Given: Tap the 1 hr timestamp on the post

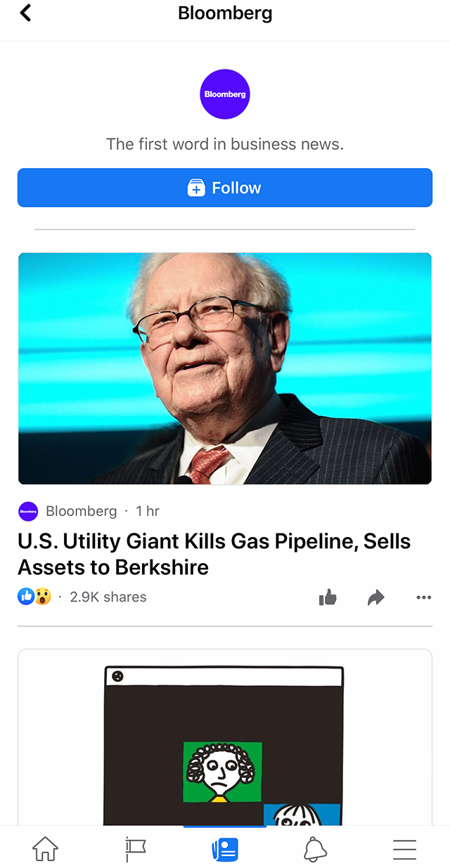Looking at the screenshot, I should [x=147, y=511].
